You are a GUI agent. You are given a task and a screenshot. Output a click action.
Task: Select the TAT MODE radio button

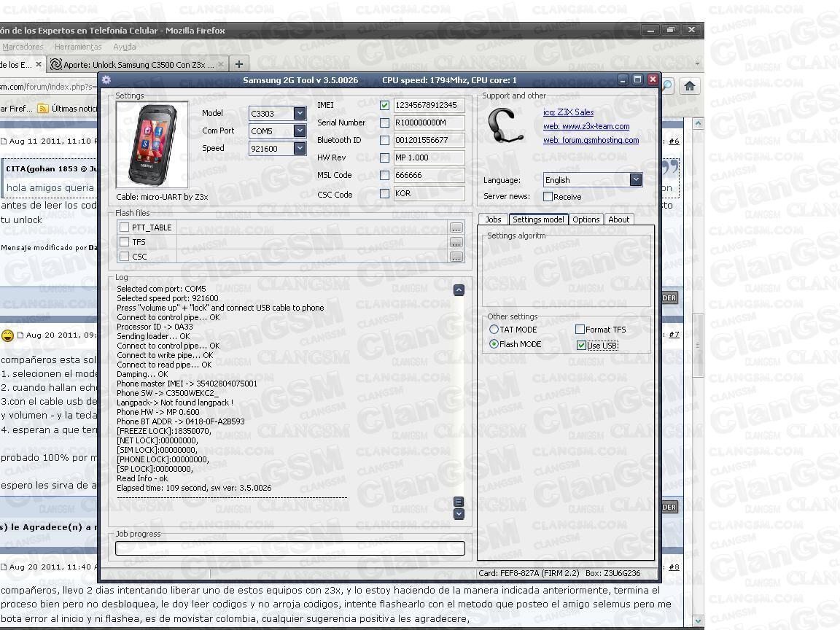point(494,330)
